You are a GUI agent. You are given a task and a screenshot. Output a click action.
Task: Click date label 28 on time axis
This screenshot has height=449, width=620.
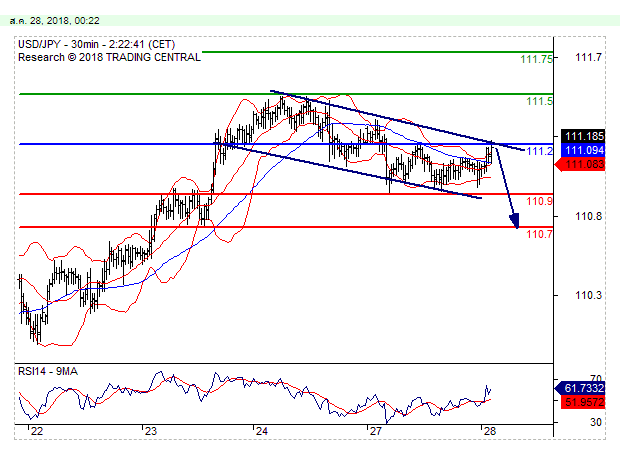(490, 431)
